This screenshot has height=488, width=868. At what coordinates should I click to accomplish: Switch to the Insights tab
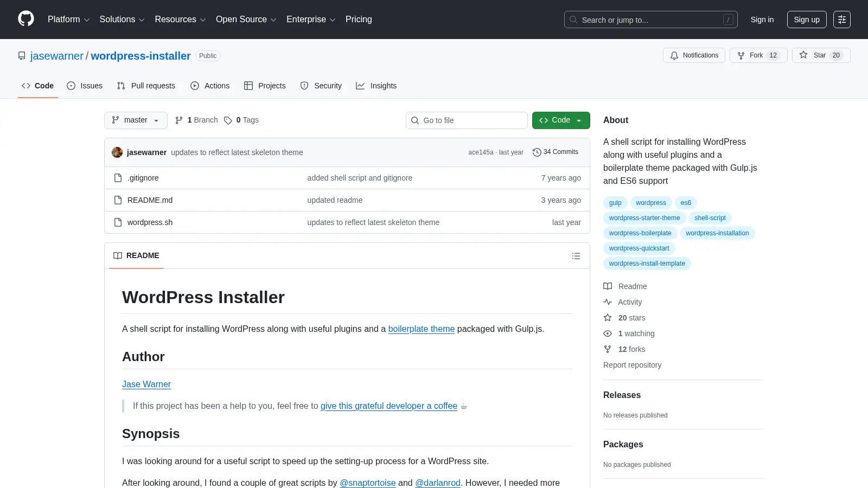point(376,86)
